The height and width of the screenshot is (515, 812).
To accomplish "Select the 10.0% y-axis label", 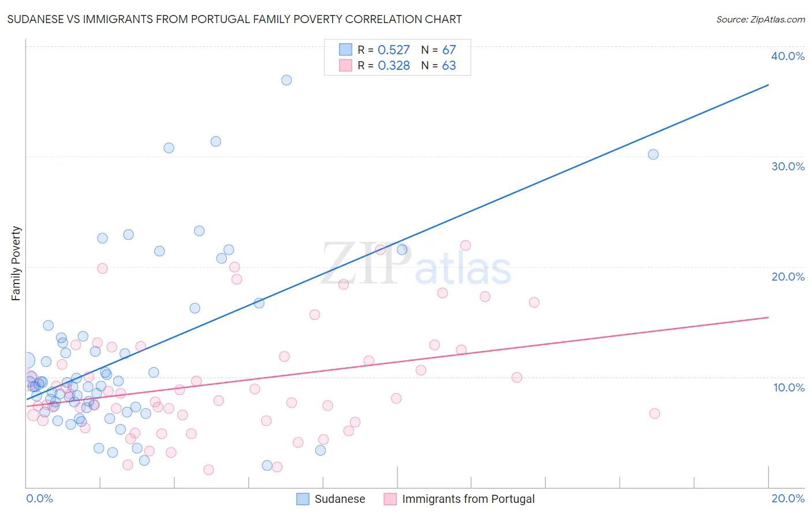I will (x=789, y=387).
